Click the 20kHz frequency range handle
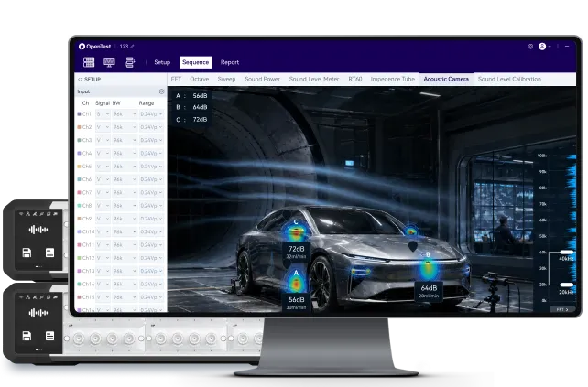The image size is (588, 387). (x=566, y=285)
